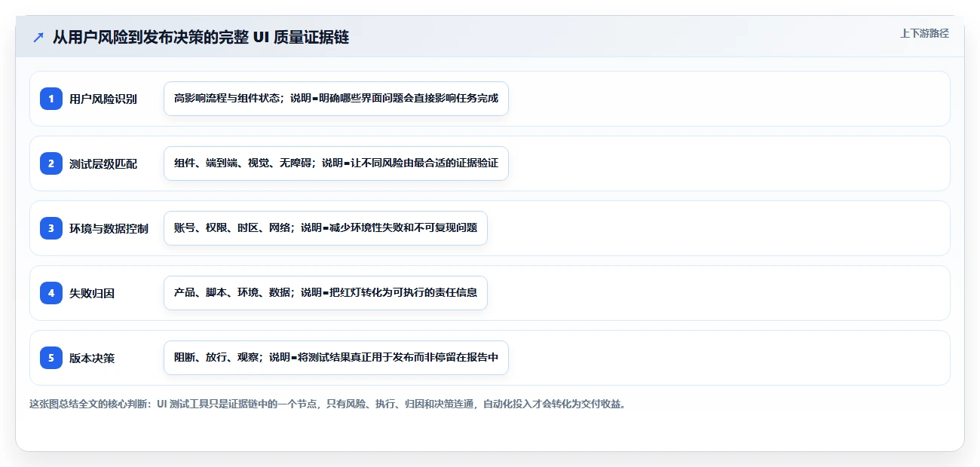
Task: Click the 上下游路径 label in the header
Action: 924,33
